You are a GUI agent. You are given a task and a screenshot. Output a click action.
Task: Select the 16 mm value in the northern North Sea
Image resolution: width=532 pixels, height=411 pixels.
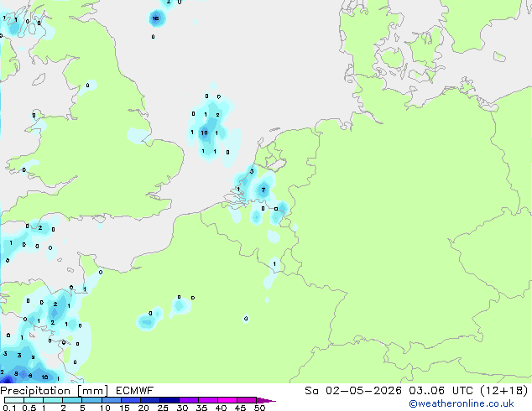tap(156, 18)
